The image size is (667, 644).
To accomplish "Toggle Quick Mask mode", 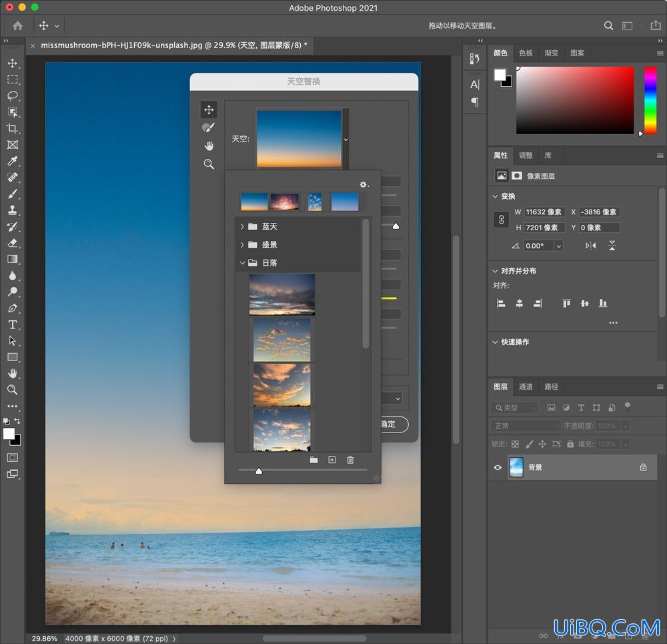I will click(x=12, y=458).
